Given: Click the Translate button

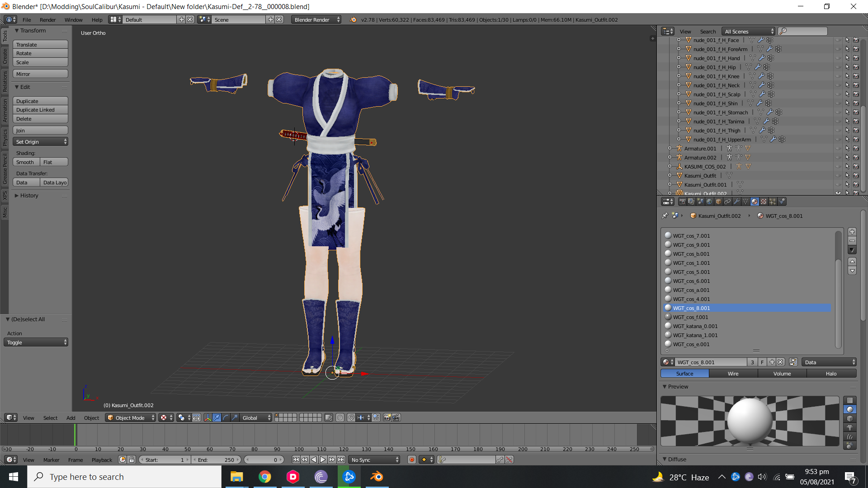Looking at the screenshot, I should pyautogui.click(x=40, y=45).
